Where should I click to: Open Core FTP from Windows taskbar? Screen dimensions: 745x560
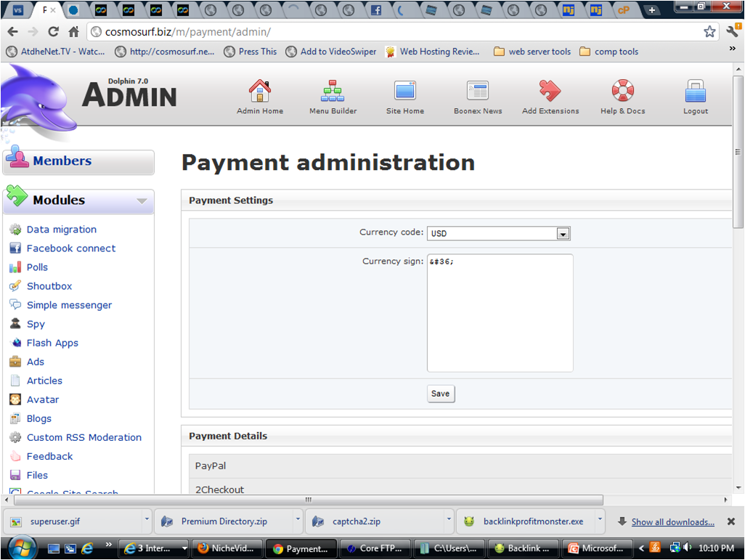[376, 548]
